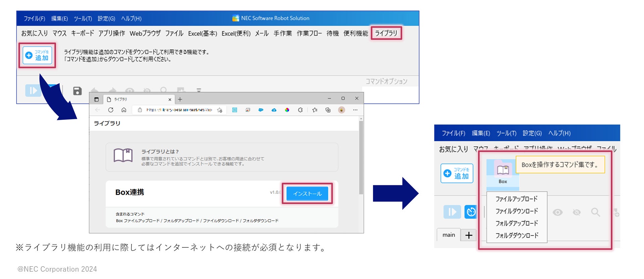Go to the メール command tab
This screenshot has height=279, width=644.
(x=262, y=33)
